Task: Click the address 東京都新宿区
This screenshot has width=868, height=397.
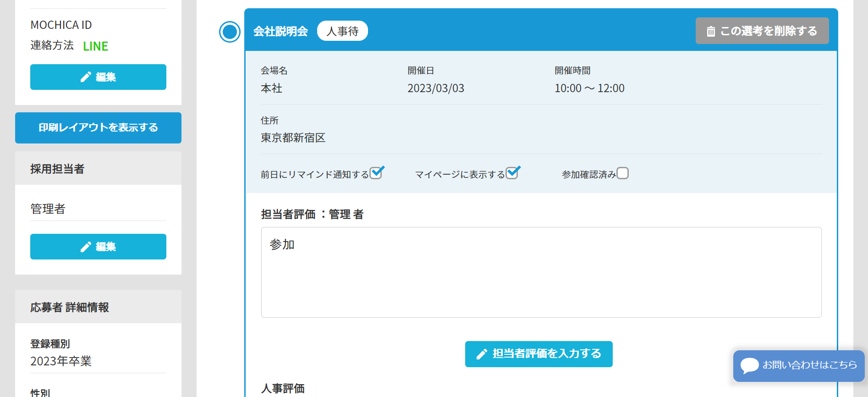Action: click(x=293, y=138)
